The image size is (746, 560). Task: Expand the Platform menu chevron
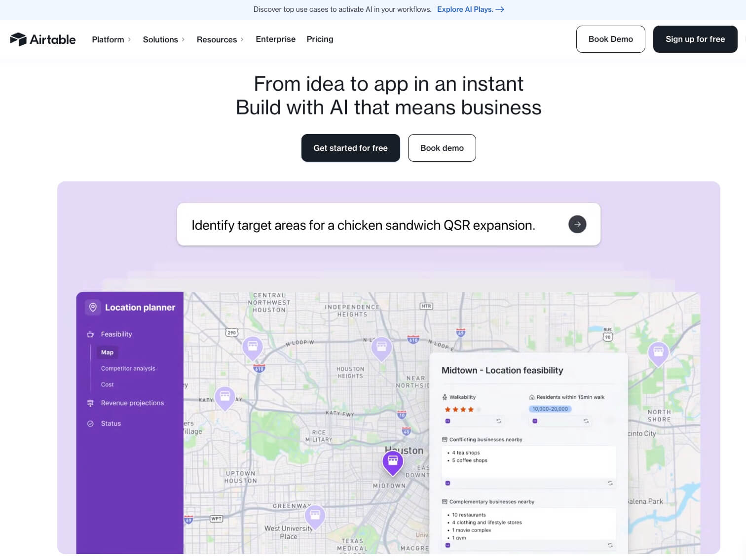pyautogui.click(x=130, y=39)
